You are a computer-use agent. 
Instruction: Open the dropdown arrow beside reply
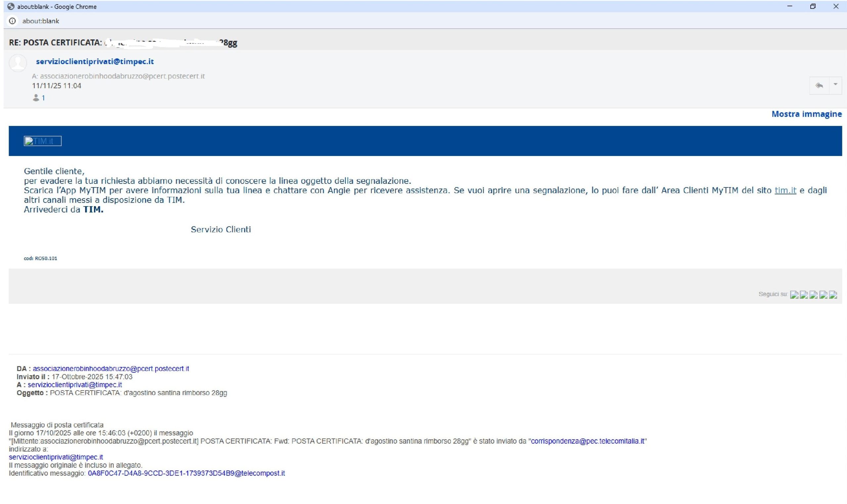[835, 84]
